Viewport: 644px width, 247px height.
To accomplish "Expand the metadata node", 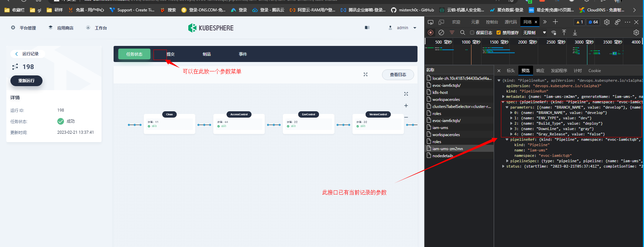I will (503, 97).
